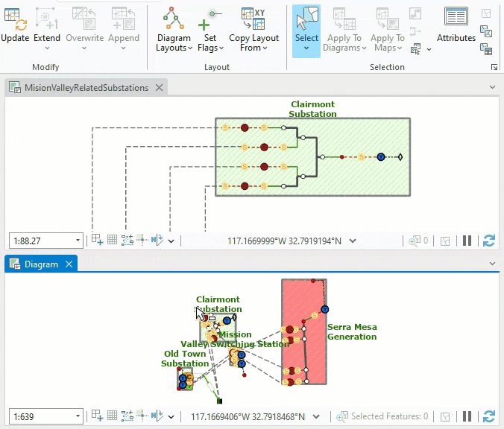504x429 pixels.
Task: Click Selected Features: 0 in Diagram view
Action: point(382,416)
